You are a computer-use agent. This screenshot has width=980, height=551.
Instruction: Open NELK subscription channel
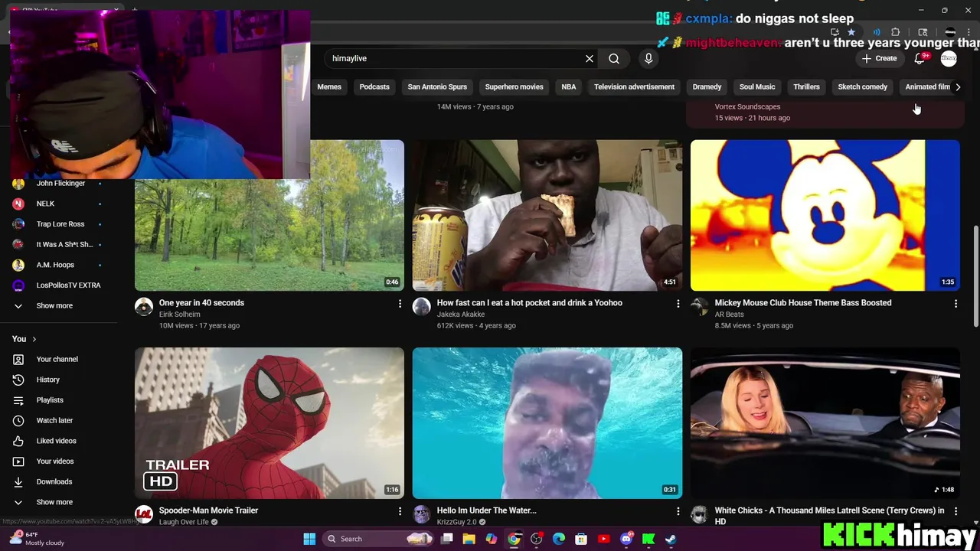[x=45, y=204]
